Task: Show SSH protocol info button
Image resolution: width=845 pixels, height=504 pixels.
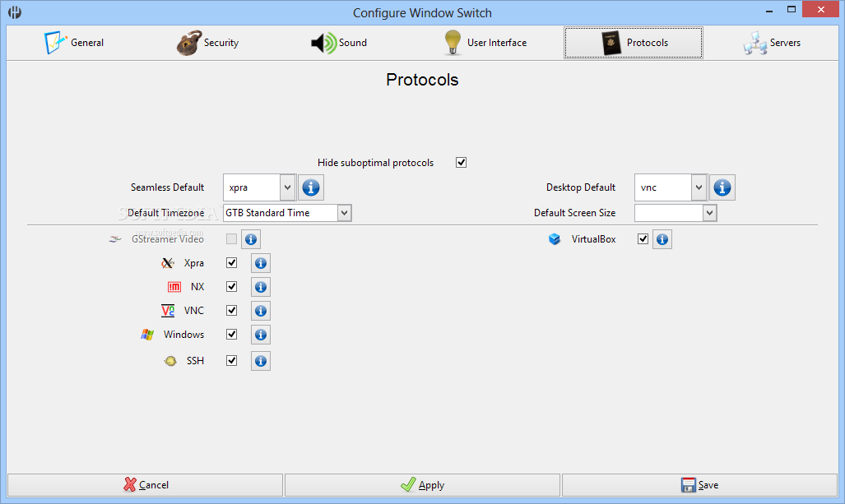Action: 261,361
